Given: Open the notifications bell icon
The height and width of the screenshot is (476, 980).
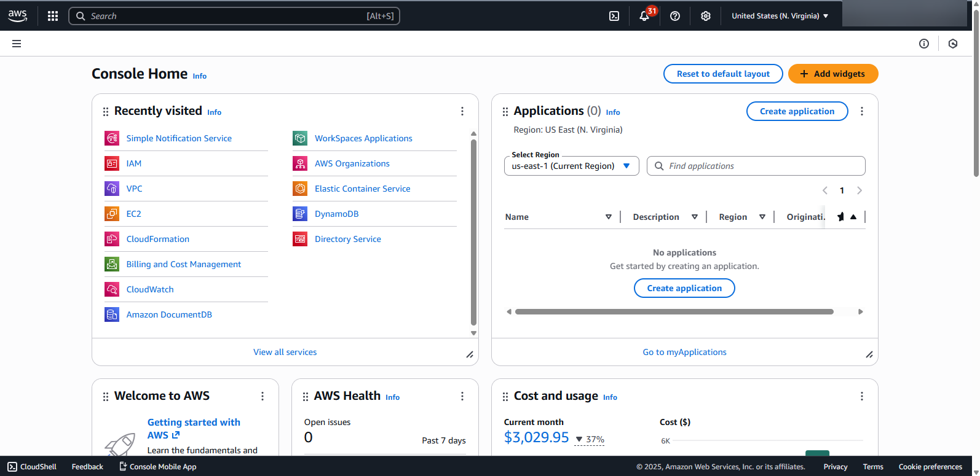Looking at the screenshot, I should click(x=644, y=16).
